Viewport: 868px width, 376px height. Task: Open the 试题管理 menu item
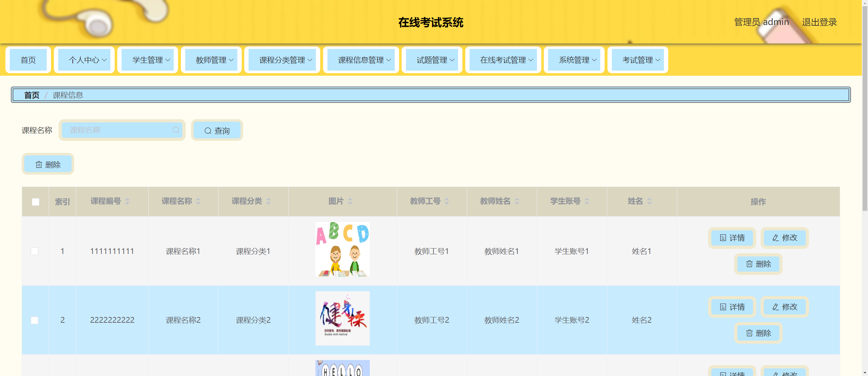pyautogui.click(x=432, y=60)
